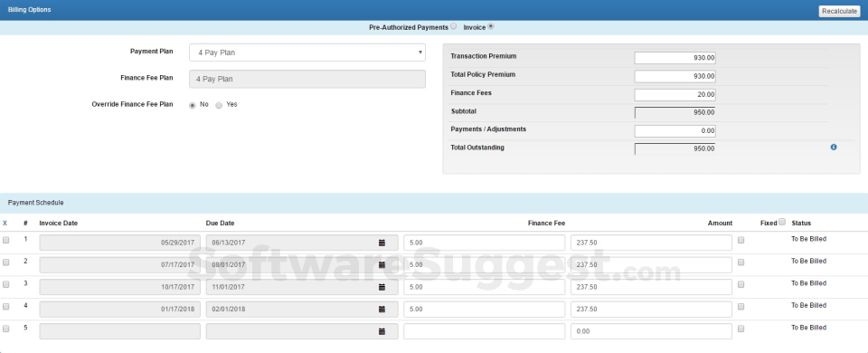Click the finance fee field in row 4
Image resolution: width=868 pixels, height=353 pixels.
pos(485,310)
